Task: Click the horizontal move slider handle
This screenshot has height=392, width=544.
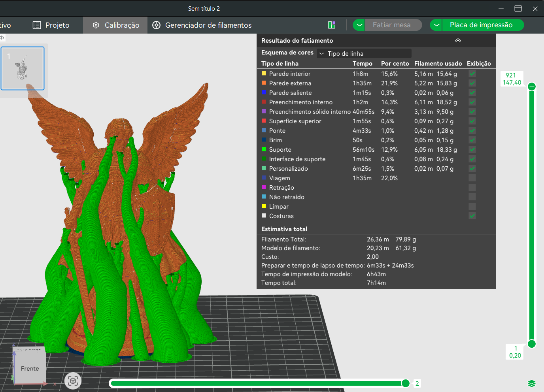Action: coord(405,383)
